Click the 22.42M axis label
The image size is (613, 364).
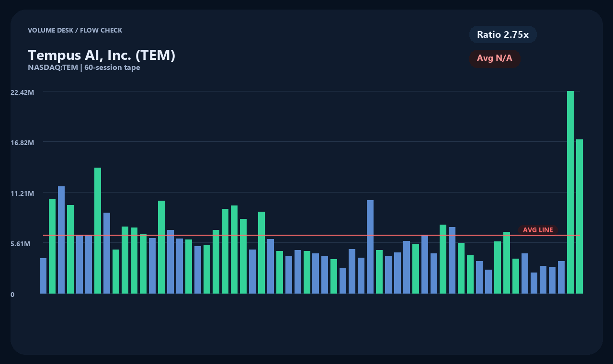click(x=23, y=92)
